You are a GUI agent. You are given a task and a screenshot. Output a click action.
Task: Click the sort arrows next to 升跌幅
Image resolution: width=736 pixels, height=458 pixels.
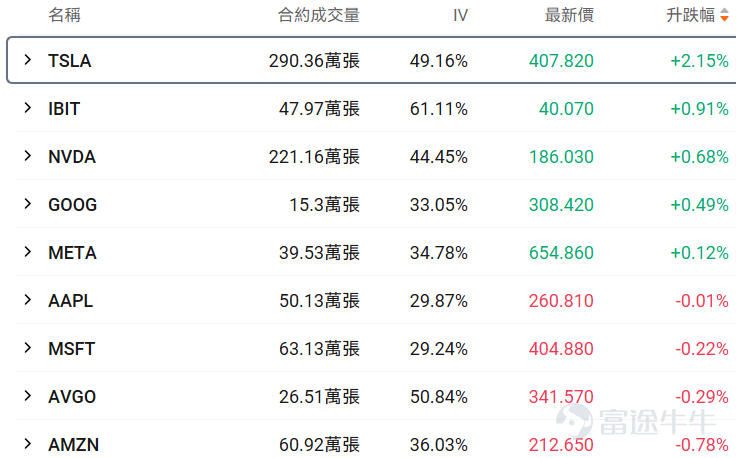pyautogui.click(x=724, y=15)
